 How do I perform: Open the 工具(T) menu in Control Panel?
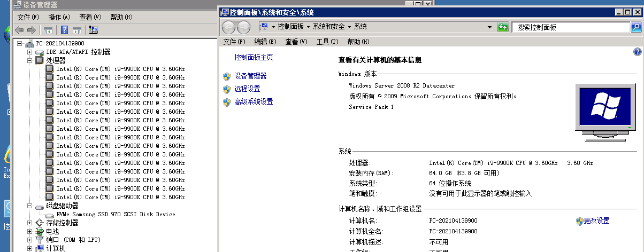pos(327,42)
